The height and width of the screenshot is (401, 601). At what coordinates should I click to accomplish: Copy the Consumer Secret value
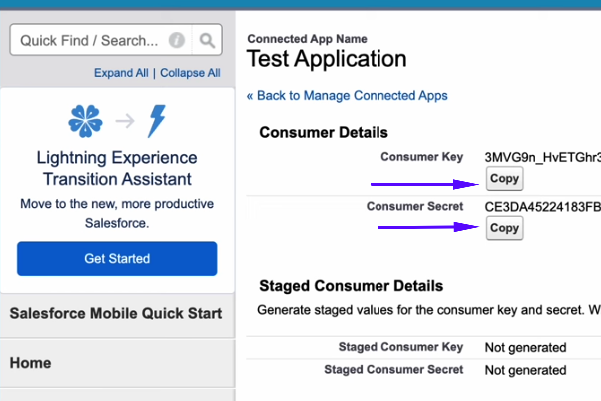[x=504, y=228]
